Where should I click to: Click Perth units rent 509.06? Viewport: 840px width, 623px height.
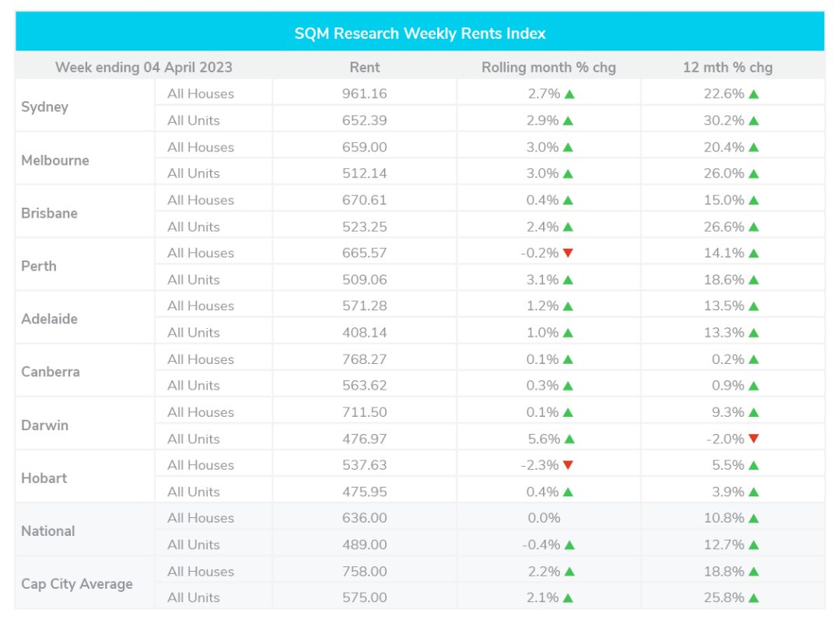(364, 280)
